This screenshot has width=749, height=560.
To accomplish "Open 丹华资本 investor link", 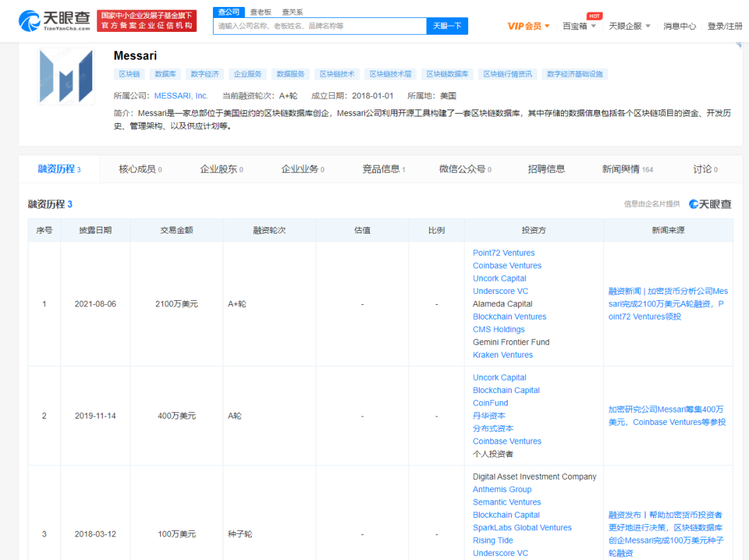I will tap(489, 416).
